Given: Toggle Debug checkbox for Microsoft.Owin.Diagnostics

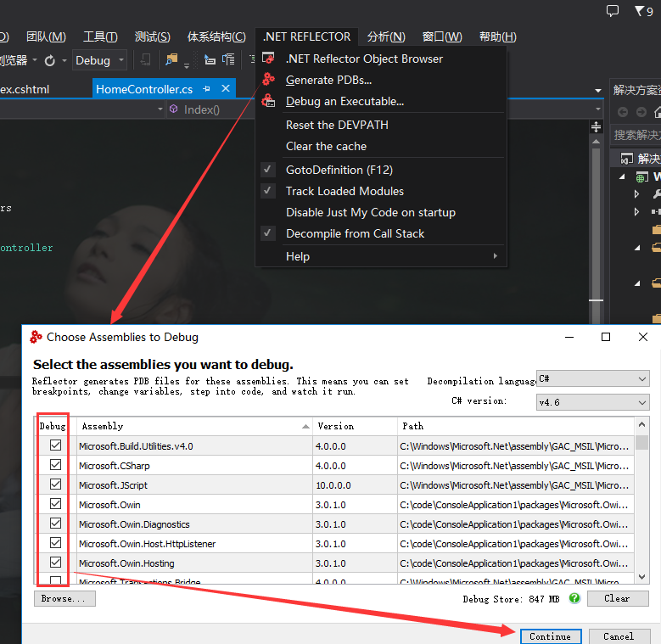Looking at the screenshot, I should (55, 523).
